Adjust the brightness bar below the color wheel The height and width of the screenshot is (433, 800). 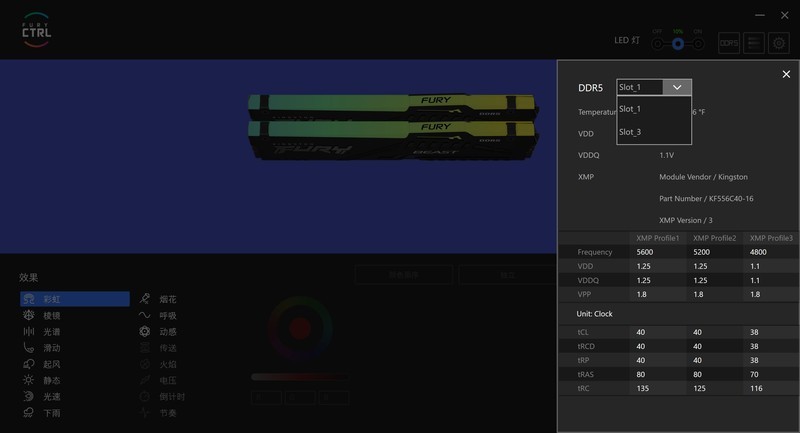tap(299, 377)
